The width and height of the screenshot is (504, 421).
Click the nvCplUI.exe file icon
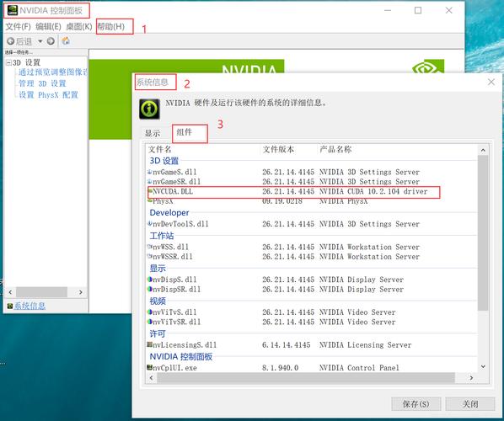click(149, 367)
